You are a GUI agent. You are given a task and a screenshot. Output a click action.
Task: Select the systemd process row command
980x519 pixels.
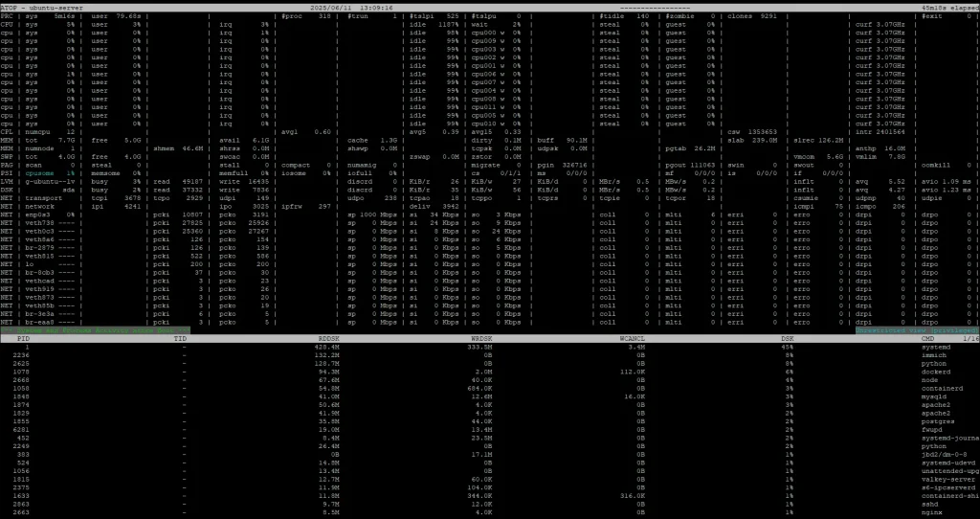pos(936,347)
